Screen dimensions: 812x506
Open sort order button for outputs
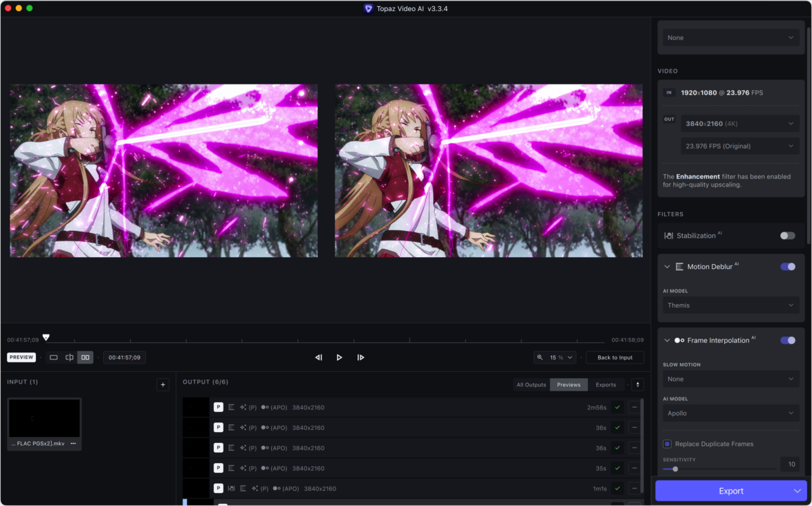point(638,385)
